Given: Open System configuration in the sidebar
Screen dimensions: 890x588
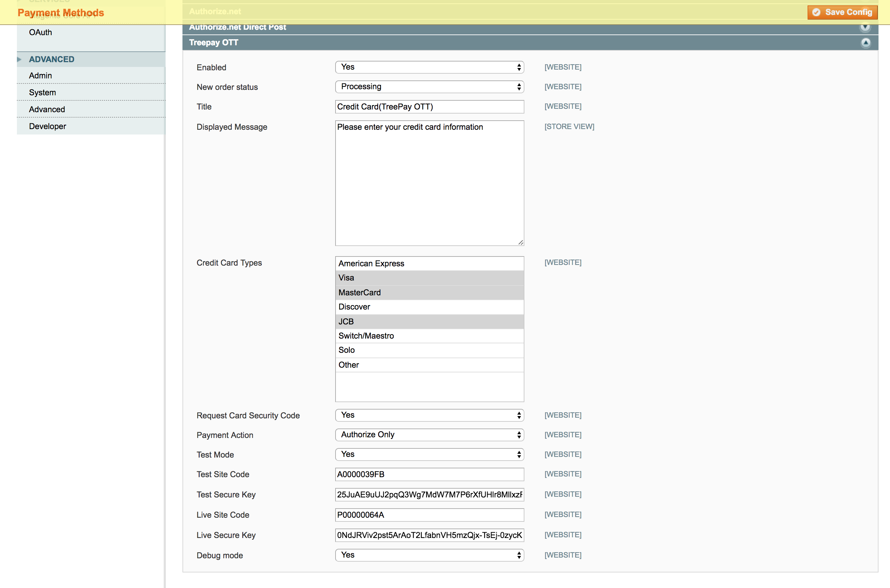Looking at the screenshot, I should click(42, 92).
